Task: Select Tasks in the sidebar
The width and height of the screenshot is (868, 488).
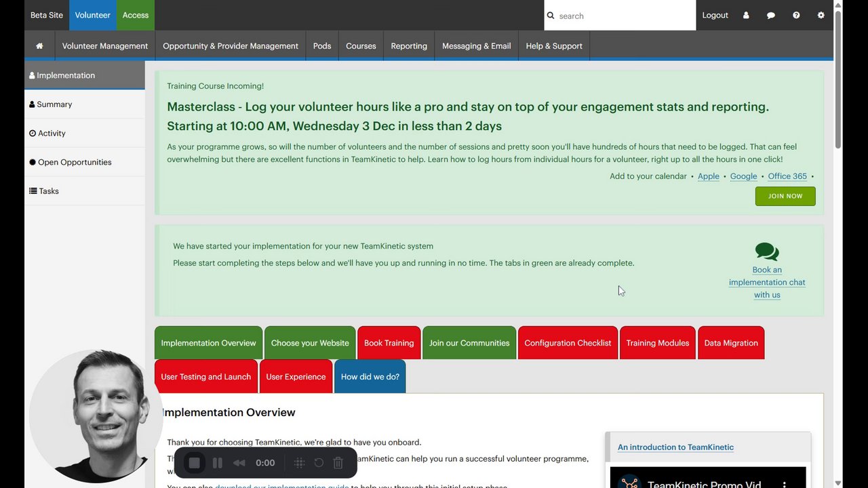Action: point(85,191)
